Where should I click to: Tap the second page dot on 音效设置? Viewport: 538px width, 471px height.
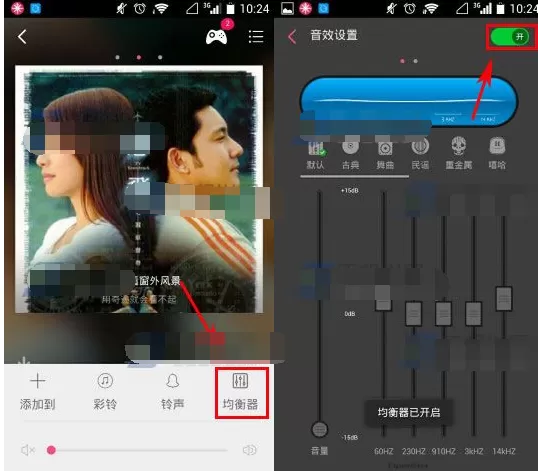click(x=416, y=61)
